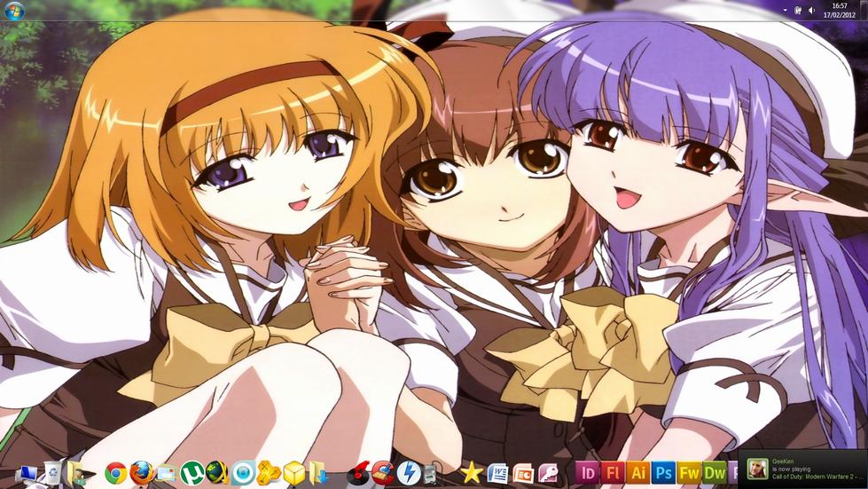Launch Adobe Photoshop from the dock
Screen dimensions: 868x489
pyautogui.click(x=663, y=473)
